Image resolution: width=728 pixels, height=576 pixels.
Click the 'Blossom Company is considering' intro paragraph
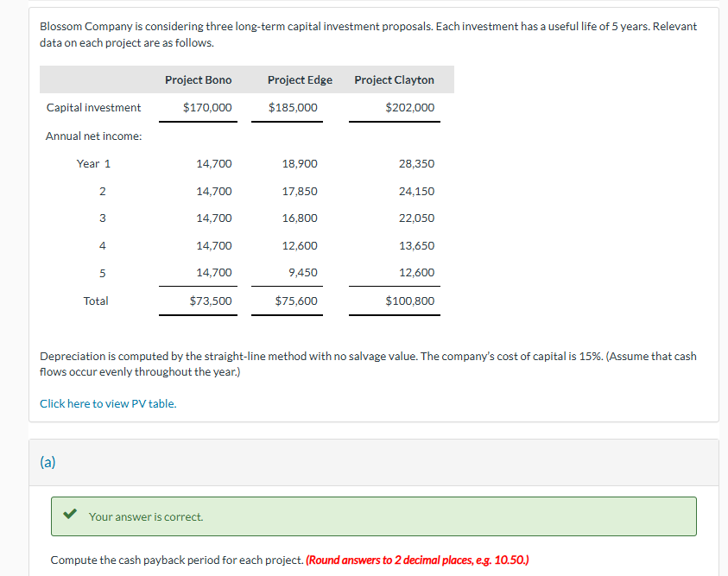[x=368, y=35]
